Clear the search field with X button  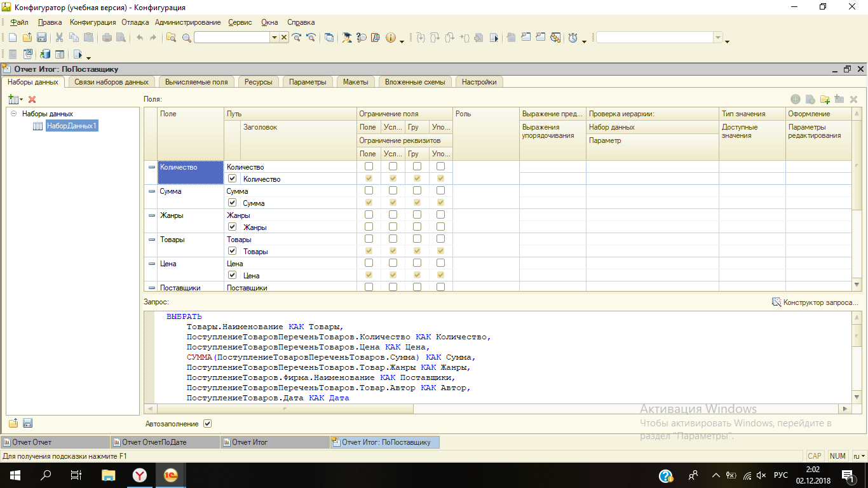click(284, 37)
